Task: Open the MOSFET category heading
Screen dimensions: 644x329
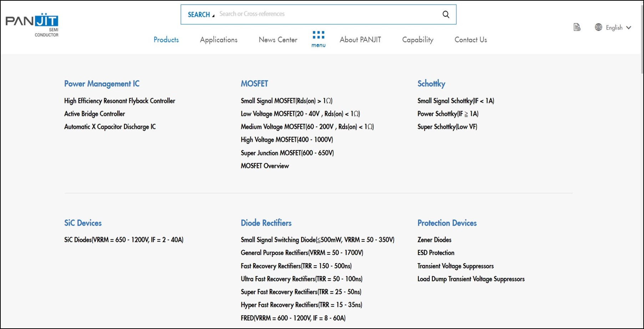Action: click(x=254, y=84)
